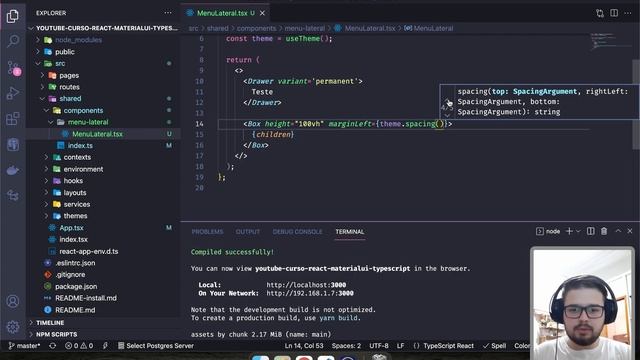
Task: Switch to the PROBLEMS tab
Action: point(207,231)
